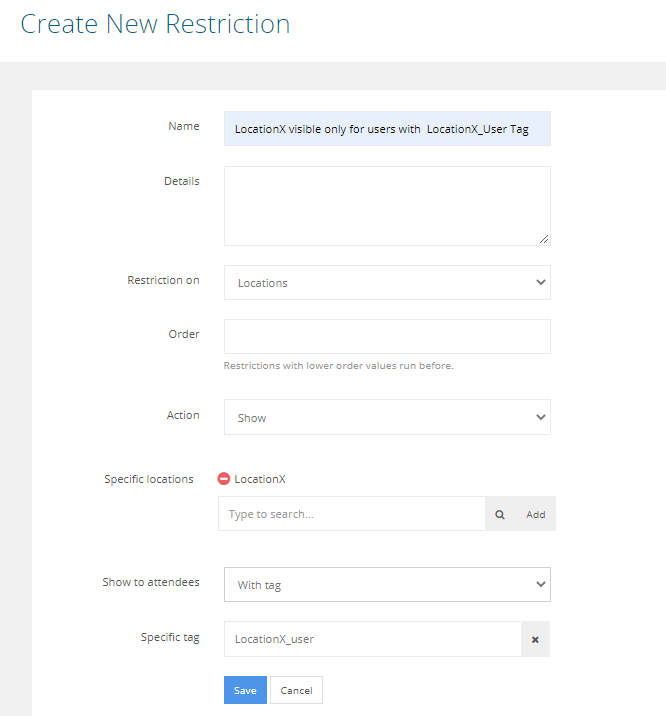Image resolution: width=666 pixels, height=716 pixels.
Task: Focus the Name input field
Action: 387,129
